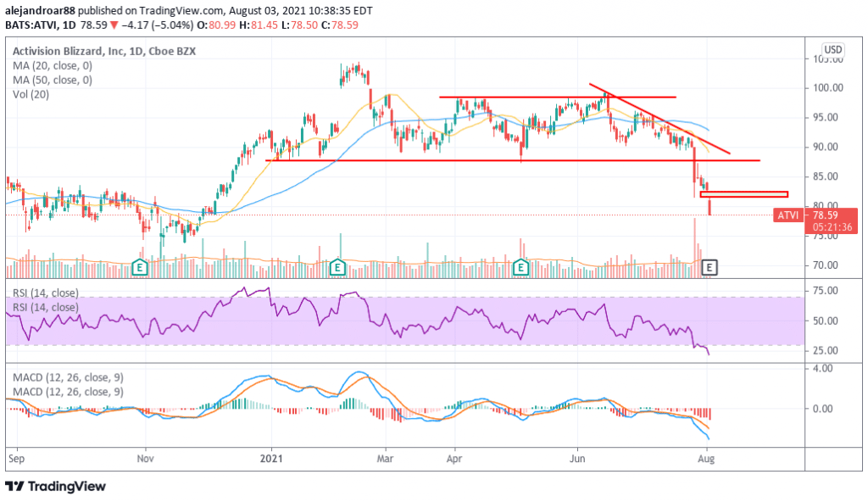Click the 70.00 price axis label
Screen dimensions: 868x502
click(x=827, y=265)
